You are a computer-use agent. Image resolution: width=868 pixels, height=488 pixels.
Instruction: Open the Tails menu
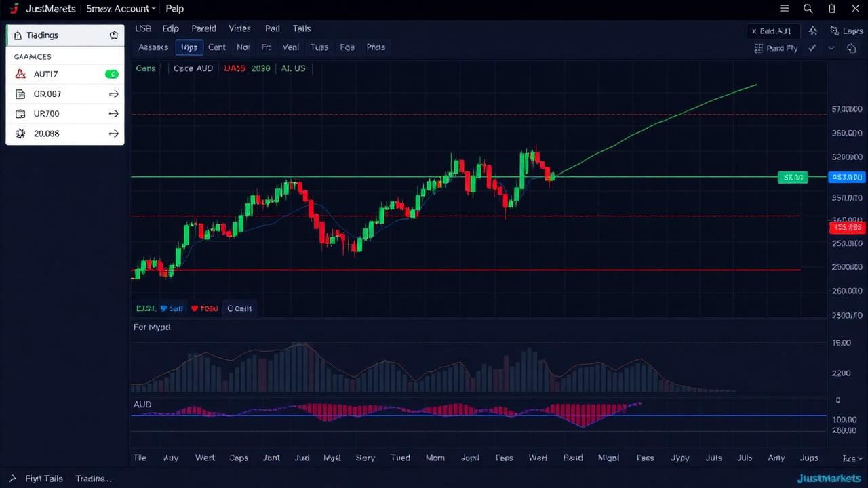302,28
